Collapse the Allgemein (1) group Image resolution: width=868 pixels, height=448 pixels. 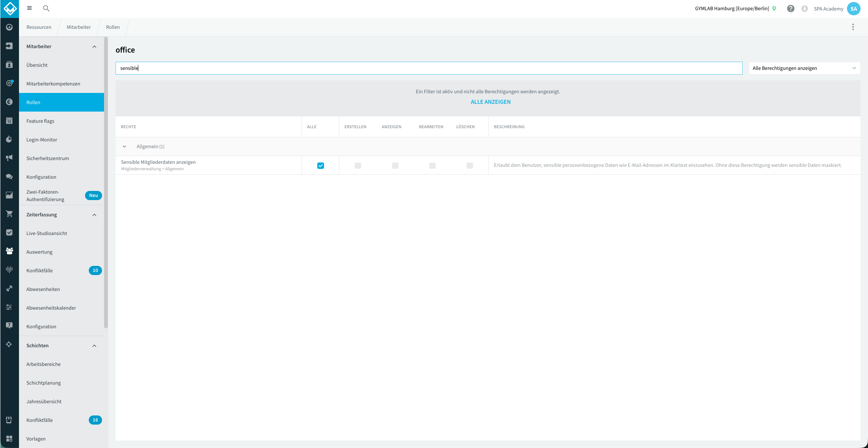pos(124,147)
